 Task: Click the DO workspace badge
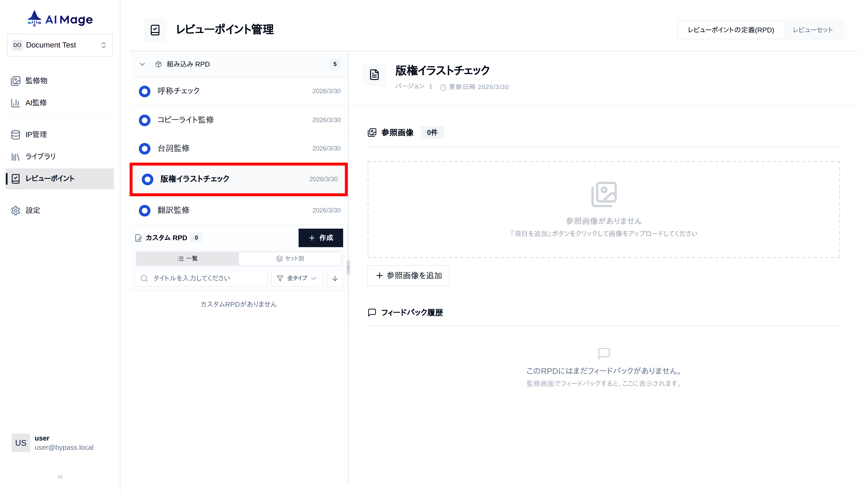tap(17, 45)
